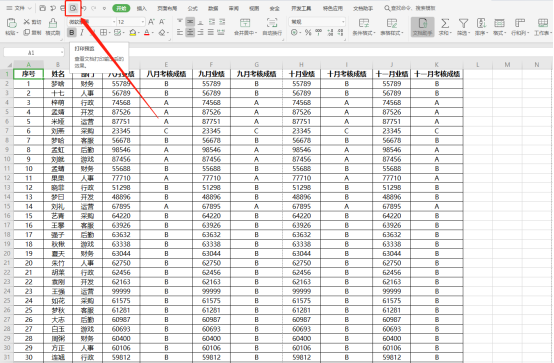Click the percent style icon
This screenshot has height=363, width=554.
(308, 33)
